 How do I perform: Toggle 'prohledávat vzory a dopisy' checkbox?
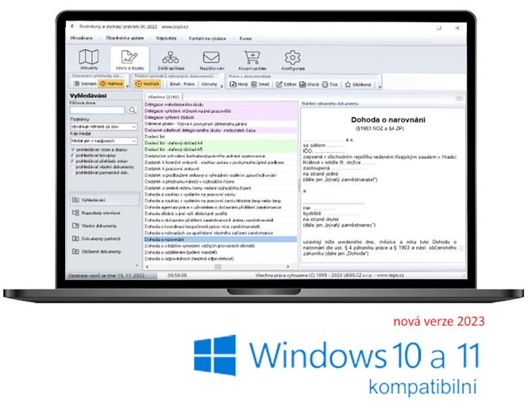[72, 149]
